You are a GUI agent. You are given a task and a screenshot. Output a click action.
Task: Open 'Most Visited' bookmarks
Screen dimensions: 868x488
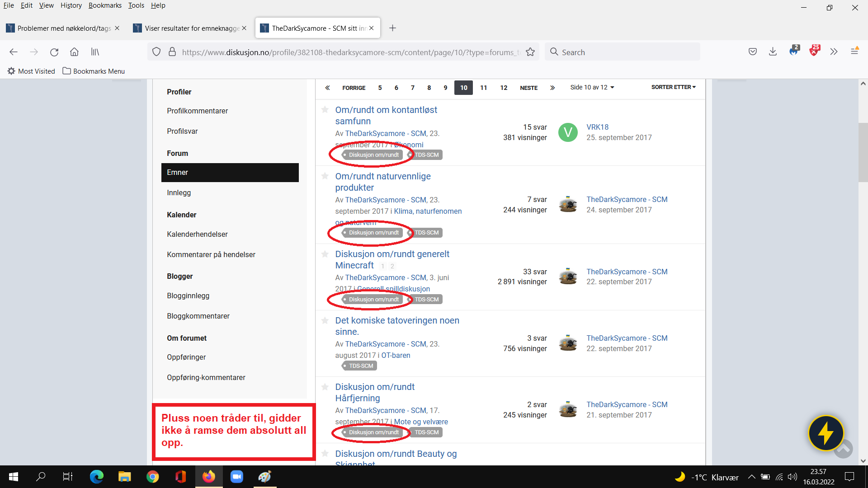pyautogui.click(x=31, y=71)
